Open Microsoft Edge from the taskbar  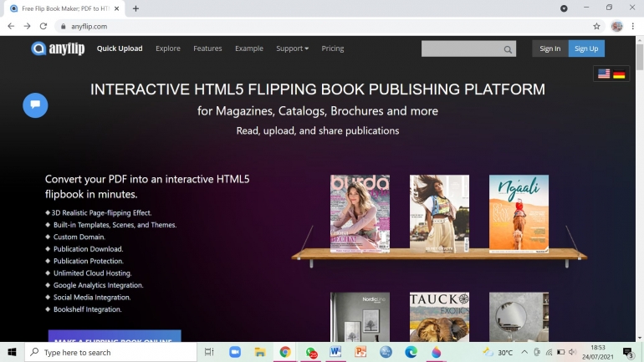click(411, 352)
